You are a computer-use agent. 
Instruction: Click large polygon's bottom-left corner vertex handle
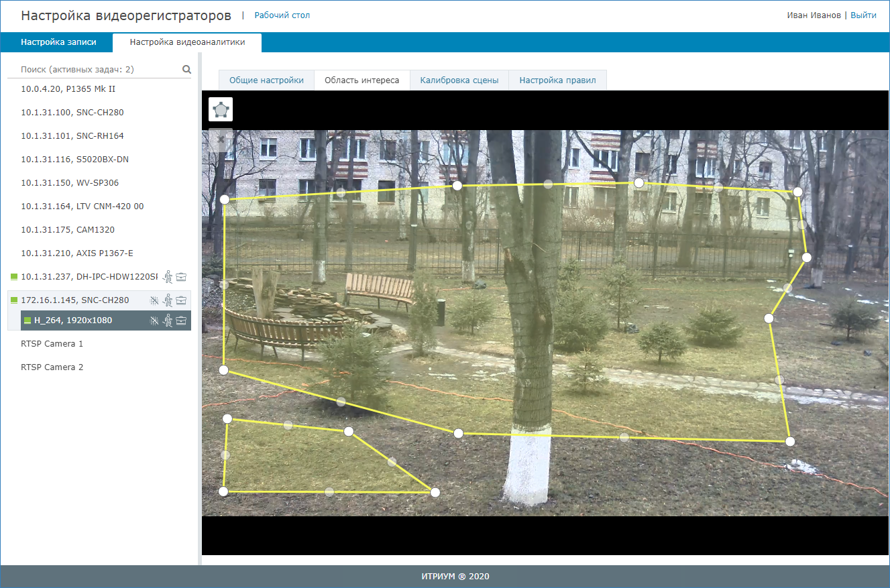click(x=223, y=370)
